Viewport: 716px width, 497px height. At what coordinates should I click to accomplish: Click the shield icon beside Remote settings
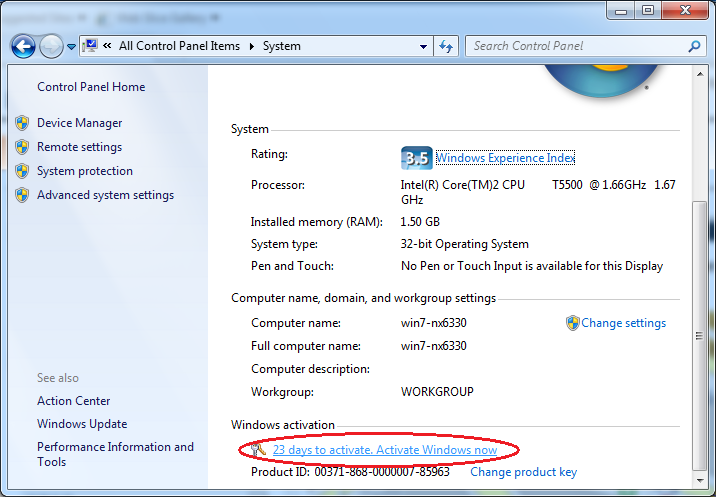coord(21,147)
